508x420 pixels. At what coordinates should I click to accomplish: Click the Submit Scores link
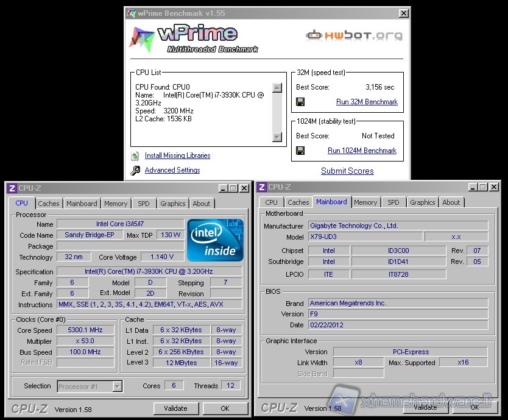coord(347,171)
